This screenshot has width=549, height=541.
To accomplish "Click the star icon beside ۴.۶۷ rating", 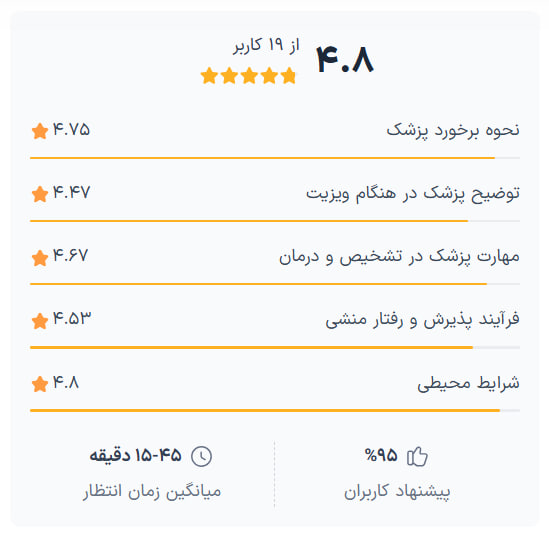I will point(40,258).
